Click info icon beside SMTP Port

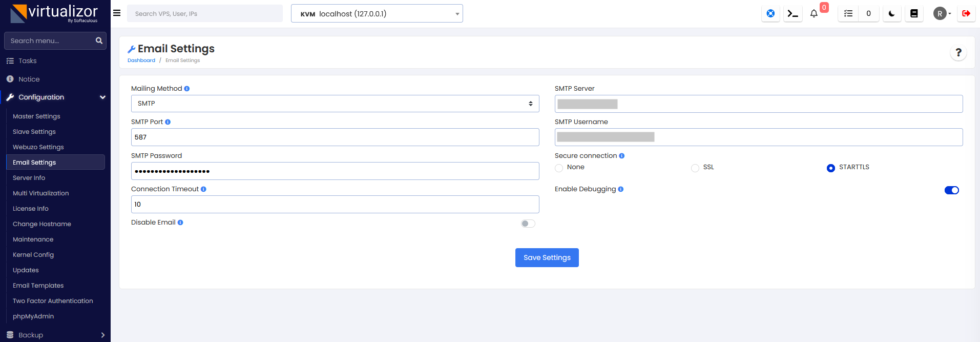168,122
